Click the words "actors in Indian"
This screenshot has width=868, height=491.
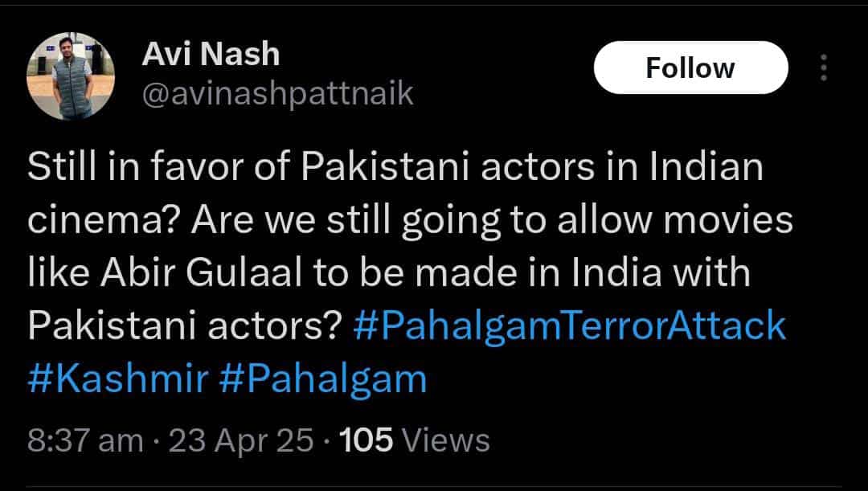click(x=622, y=166)
